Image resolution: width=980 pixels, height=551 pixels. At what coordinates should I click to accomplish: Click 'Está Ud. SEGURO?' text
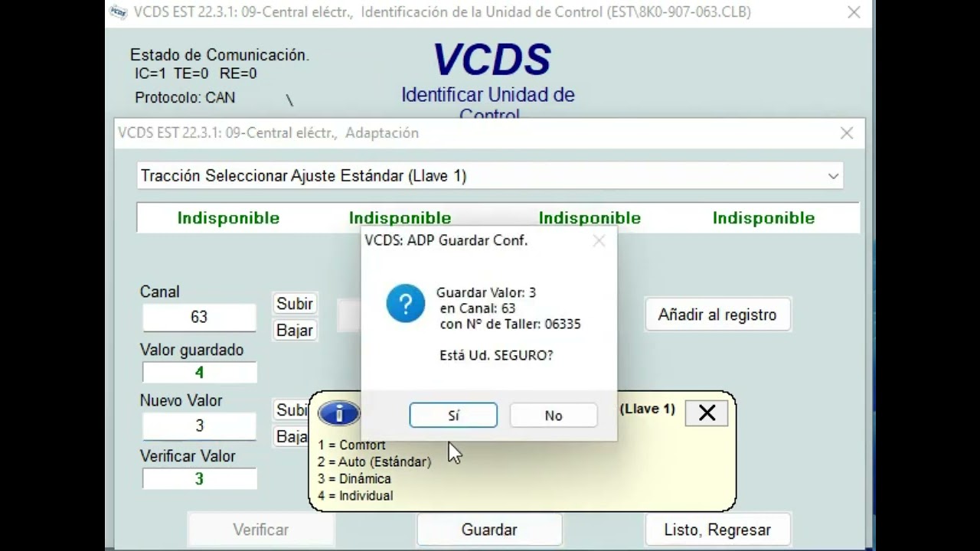point(496,355)
